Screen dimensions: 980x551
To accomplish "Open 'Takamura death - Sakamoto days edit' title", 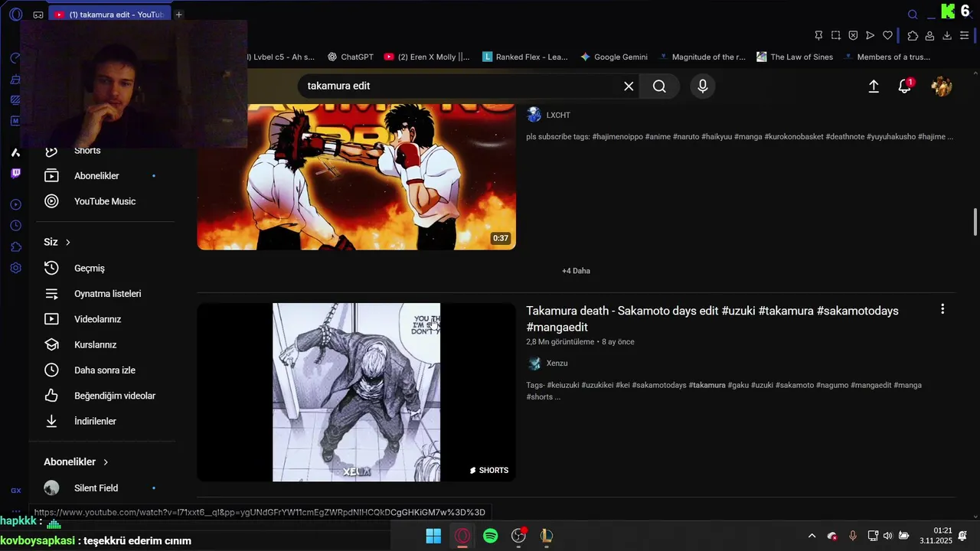I will (712, 319).
